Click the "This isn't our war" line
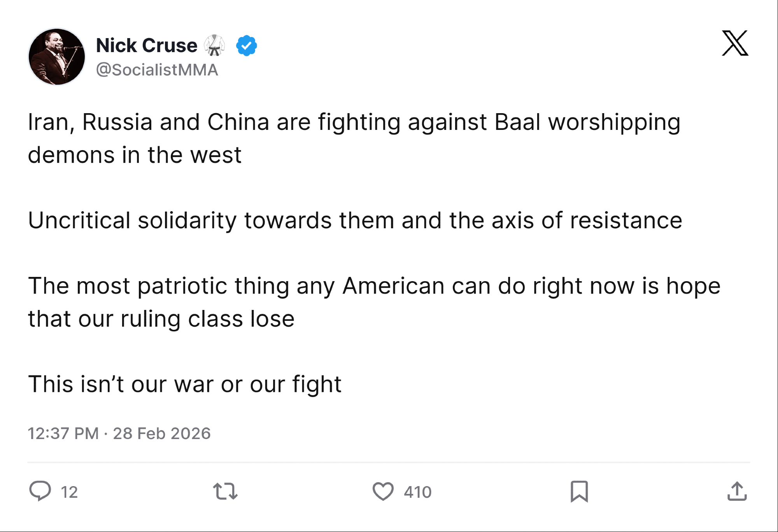This screenshot has height=532, width=778. [185, 384]
